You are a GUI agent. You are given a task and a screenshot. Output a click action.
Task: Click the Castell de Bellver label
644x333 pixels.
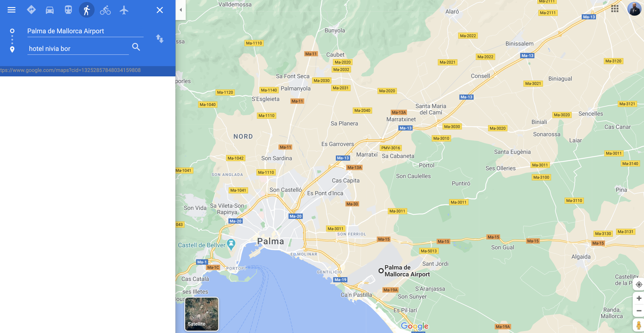coord(201,245)
